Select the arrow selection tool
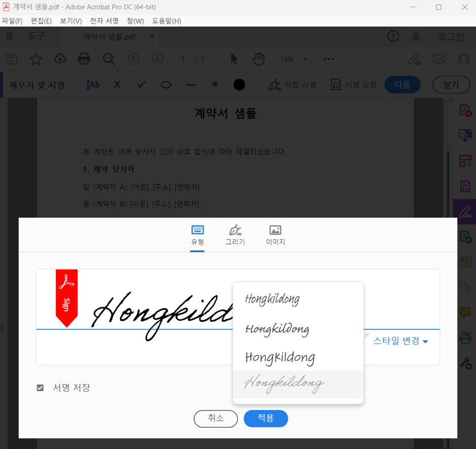The image size is (476, 449). (x=234, y=59)
